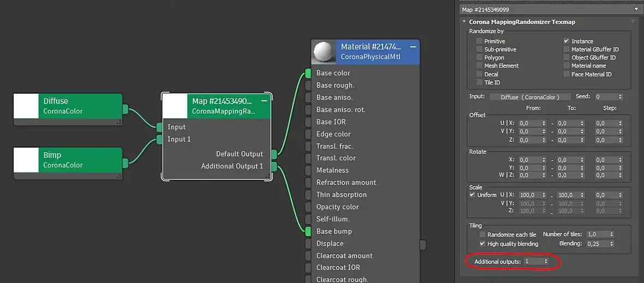644x283 pixels.
Task: Increase the Additional outputs spinner value
Action: [546, 260]
